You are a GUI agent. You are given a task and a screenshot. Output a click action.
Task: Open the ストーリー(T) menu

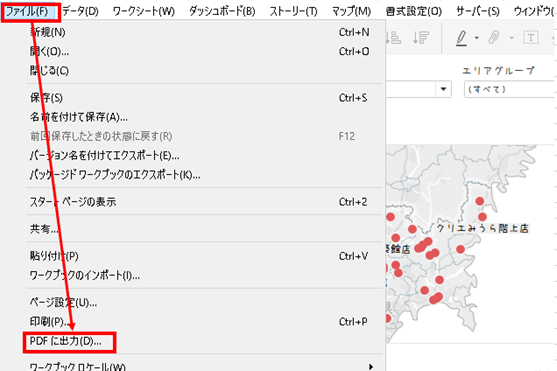point(293,11)
